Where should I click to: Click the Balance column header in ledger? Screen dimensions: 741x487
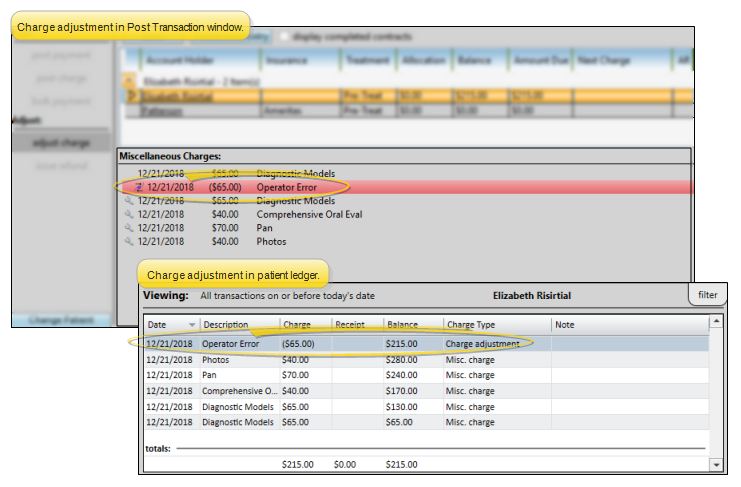click(x=412, y=325)
